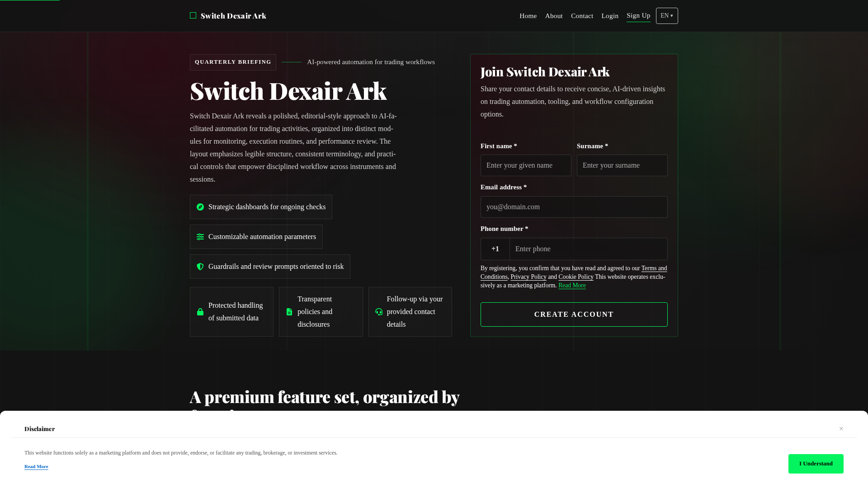Image resolution: width=868 pixels, height=488 pixels.
Task: Focus the Email address input field
Action: pyautogui.click(x=574, y=207)
